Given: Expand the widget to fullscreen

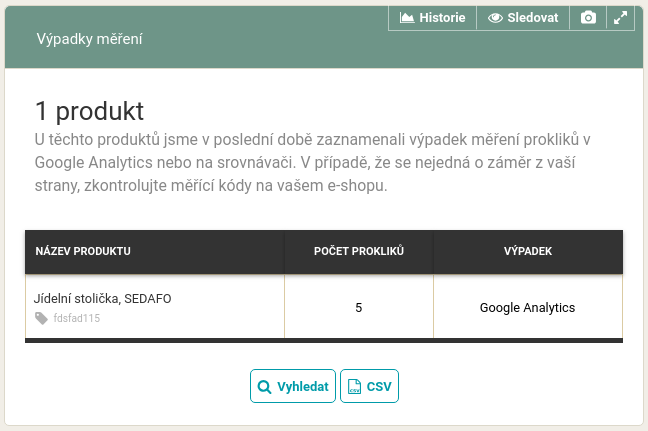Looking at the screenshot, I should [x=620, y=18].
